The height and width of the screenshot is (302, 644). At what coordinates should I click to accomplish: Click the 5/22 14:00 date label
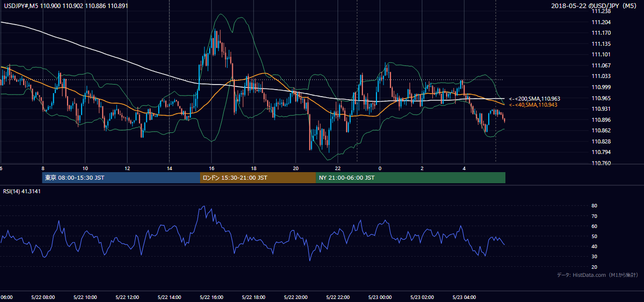[x=169, y=297]
